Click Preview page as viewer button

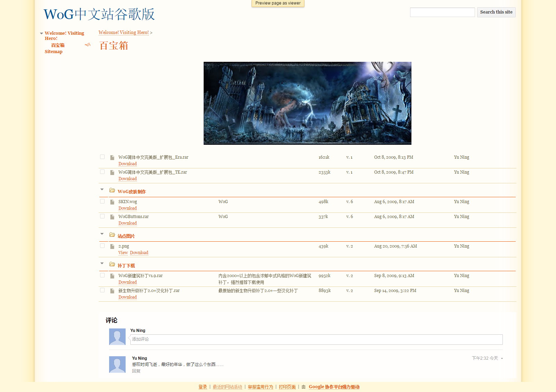point(278,3)
